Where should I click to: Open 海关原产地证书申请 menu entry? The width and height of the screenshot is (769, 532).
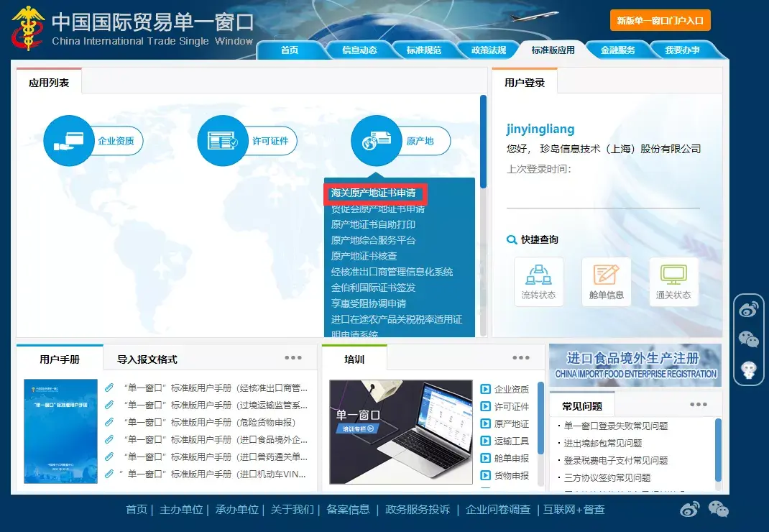373,193
